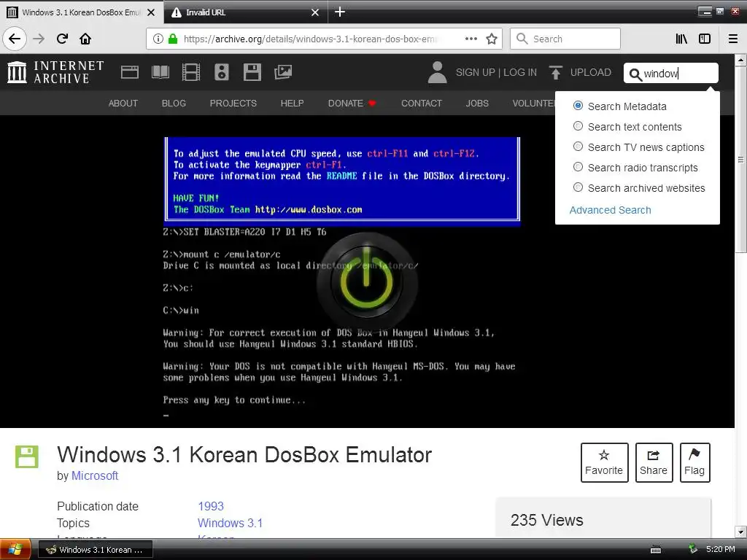Start the emulator with the power button
The image size is (747, 560).
coord(367,283)
